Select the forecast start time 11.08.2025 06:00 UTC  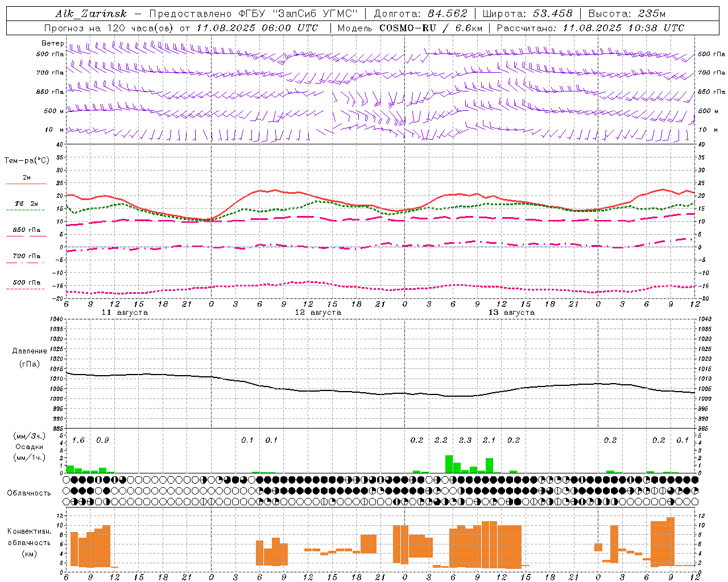[257, 28]
